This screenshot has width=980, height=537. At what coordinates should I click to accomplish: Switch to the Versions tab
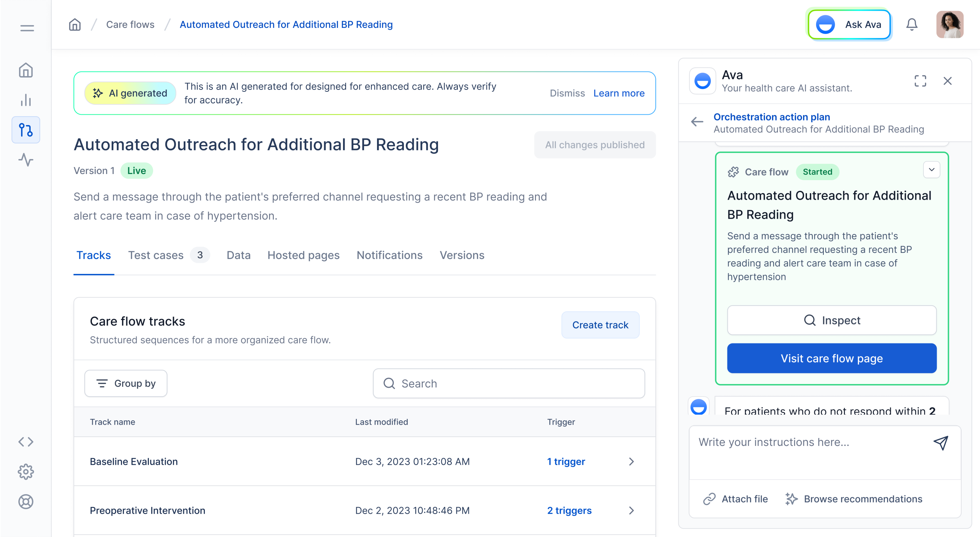tap(462, 255)
